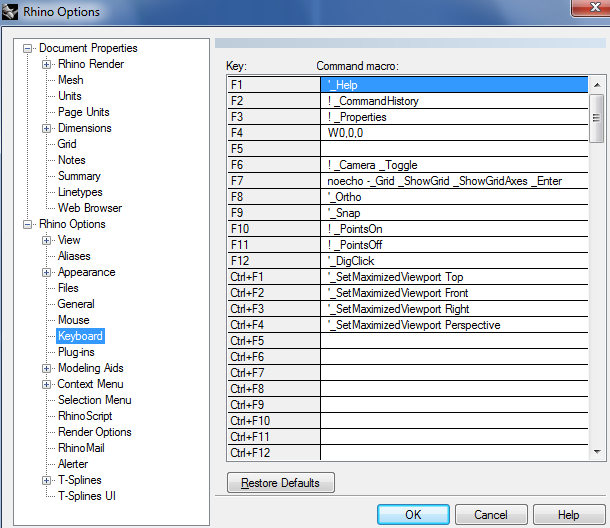
Task: Open the Units settings page
Action: (x=70, y=96)
